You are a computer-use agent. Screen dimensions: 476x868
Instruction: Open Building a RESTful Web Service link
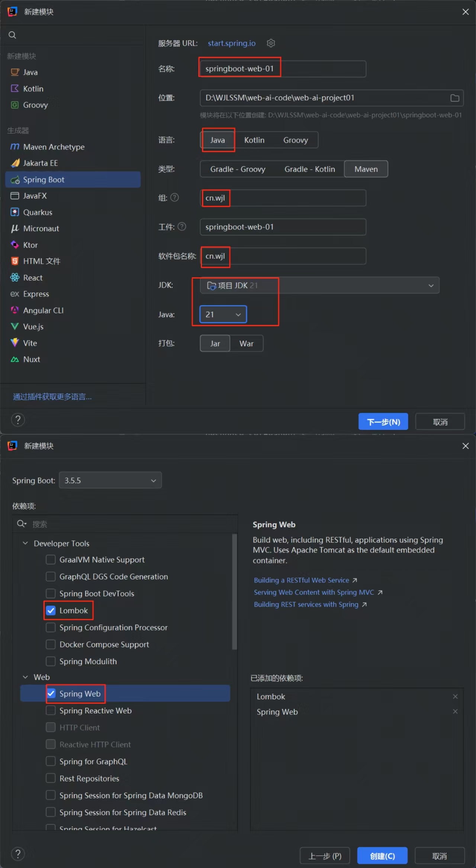tap(302, 580)
